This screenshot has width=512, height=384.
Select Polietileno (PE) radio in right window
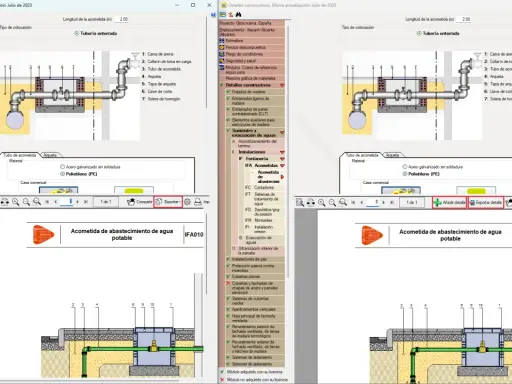click(405, 174)
